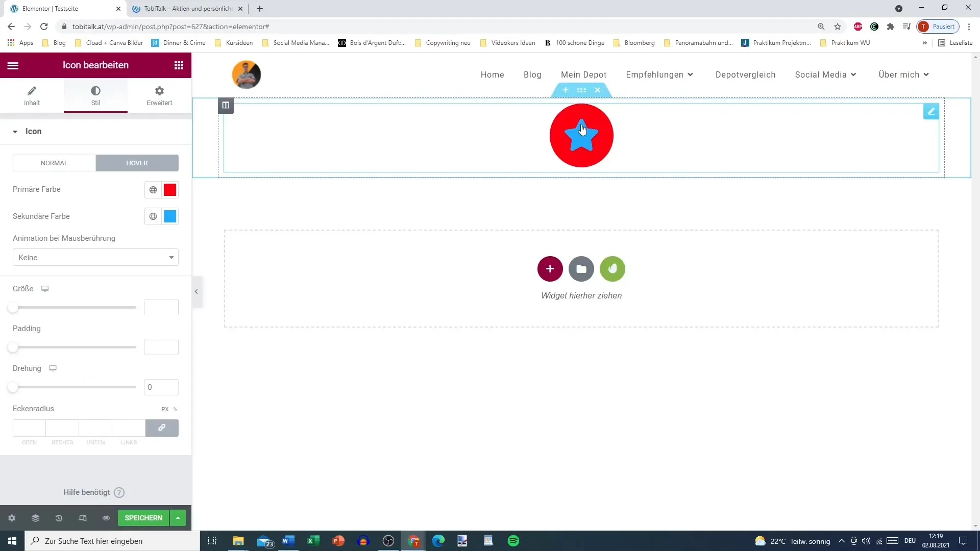Open Chrome extensions puzzle icon
Screen dimensions: 980x551
[891, 27]
